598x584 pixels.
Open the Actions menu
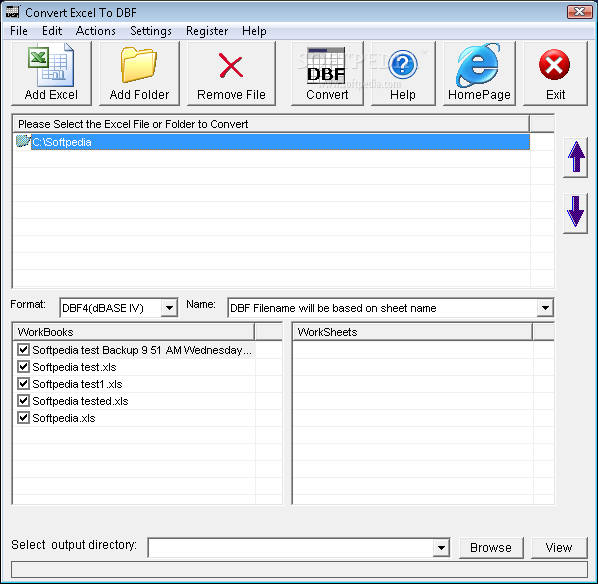tap(95, 31)
